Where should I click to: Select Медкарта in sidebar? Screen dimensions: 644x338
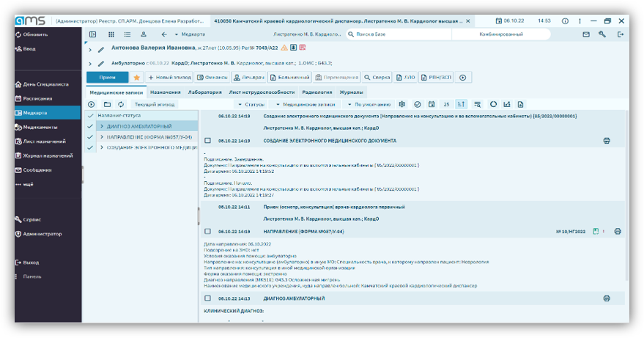tap(48, 113)
